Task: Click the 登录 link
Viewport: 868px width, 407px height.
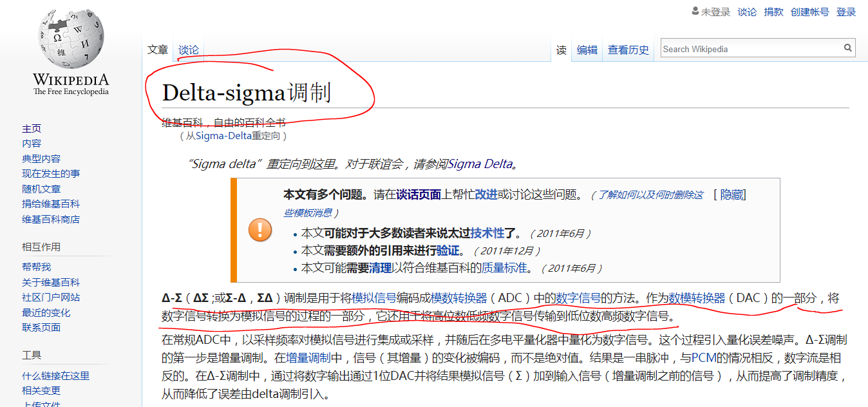Action: tap(846, 12)
